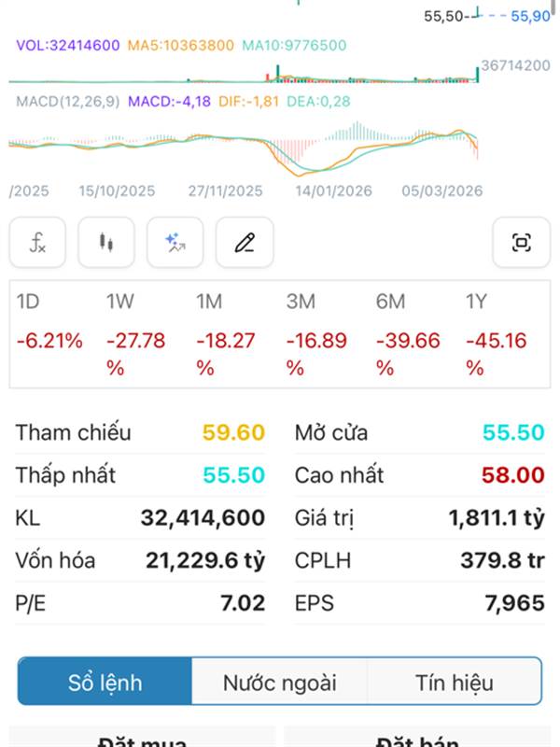Viewport: 560px width, 747px height.
Task: Select the pencil drawing tool
Action: click(245, 243)
